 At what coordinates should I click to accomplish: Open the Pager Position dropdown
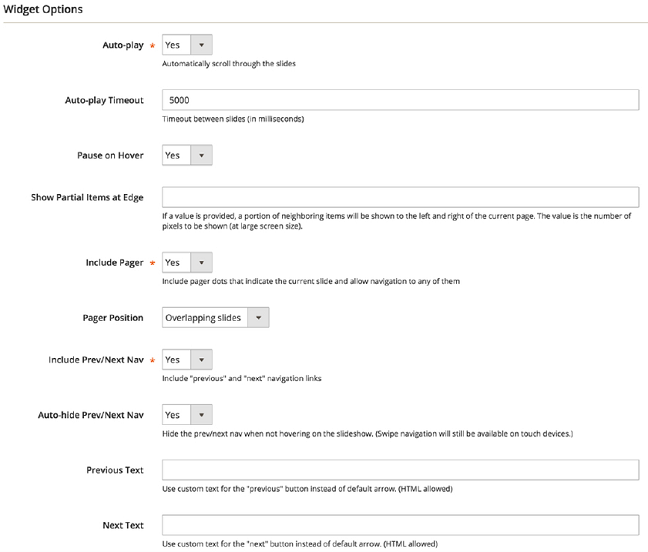215,317
